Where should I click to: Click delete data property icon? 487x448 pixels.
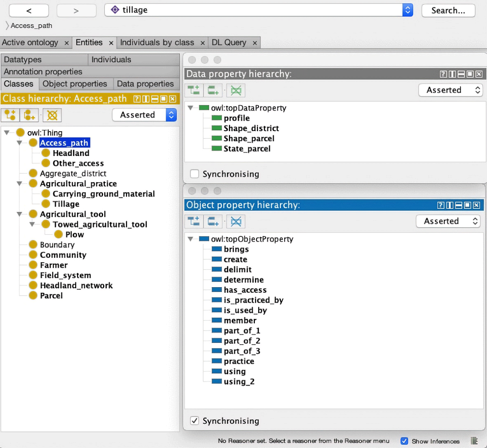[x=236, y=90]
